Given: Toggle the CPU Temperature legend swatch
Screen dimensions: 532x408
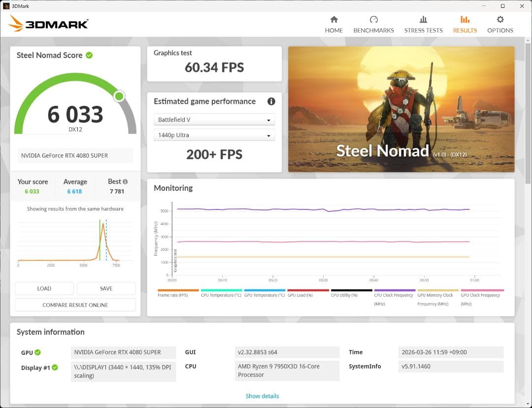Looking at the screenshot, I should (x=221, y=290).
